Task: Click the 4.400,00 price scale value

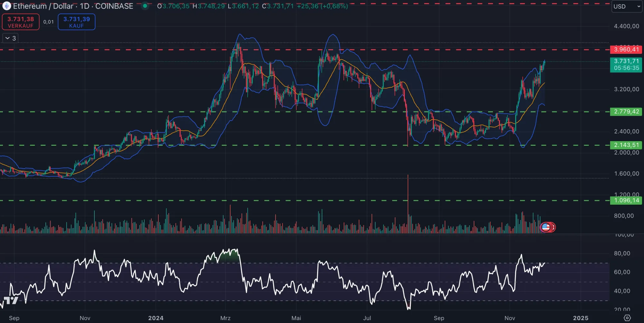Action: (627, 26)
